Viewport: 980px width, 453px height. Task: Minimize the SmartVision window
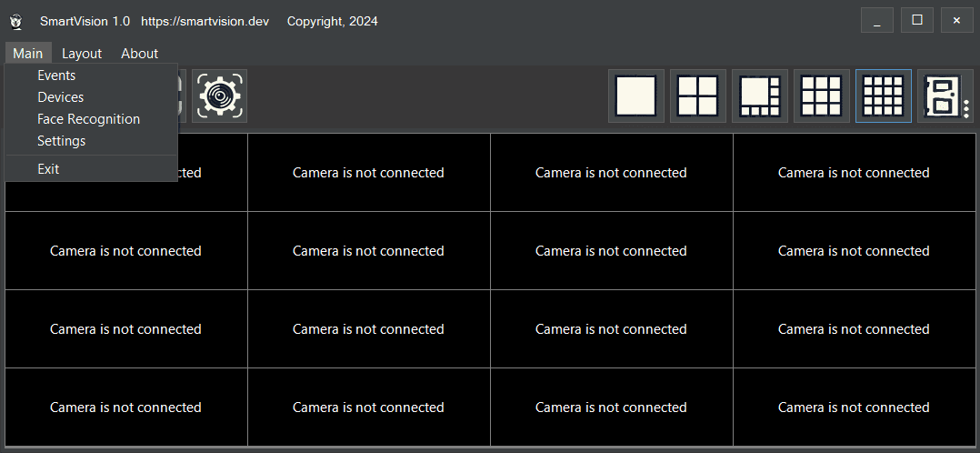(876, 20)
